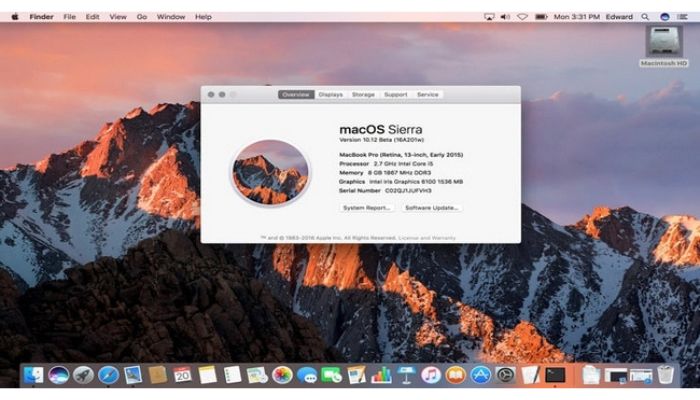Open iTunes music note icon
700x400 pixels.
pyautogui.click(x=431, y=375)
